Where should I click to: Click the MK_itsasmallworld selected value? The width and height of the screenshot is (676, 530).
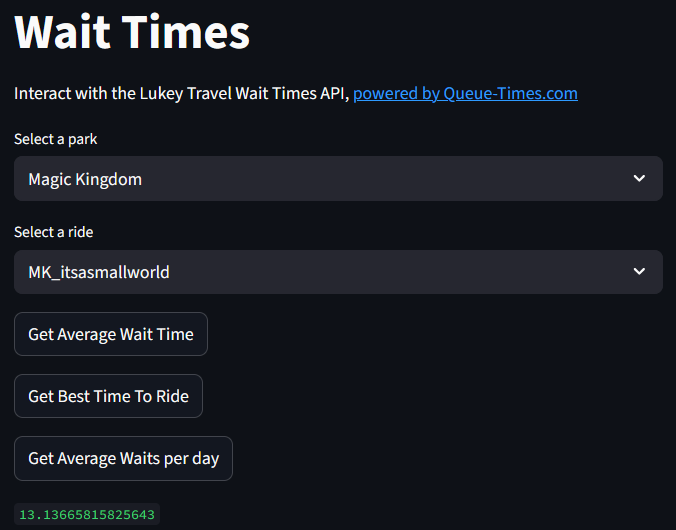(99, 272)
